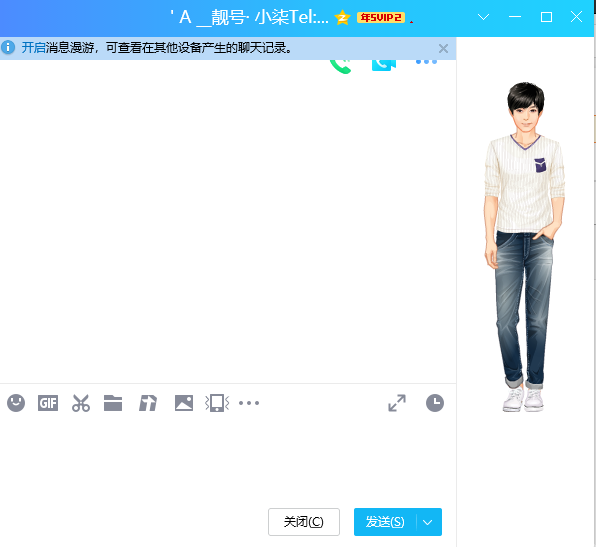Viewport: 596px width, 547px height.
Task: Show more input toolbar options
Action: click(x=249, y=403)
